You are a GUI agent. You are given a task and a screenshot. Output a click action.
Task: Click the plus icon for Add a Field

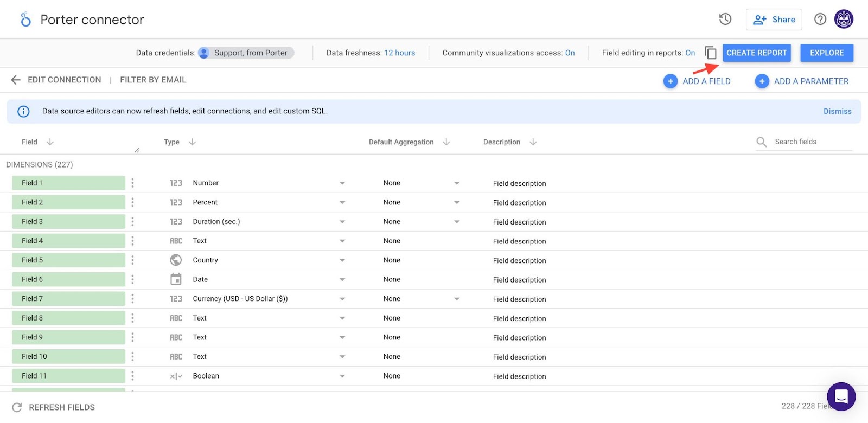[671, 81]
